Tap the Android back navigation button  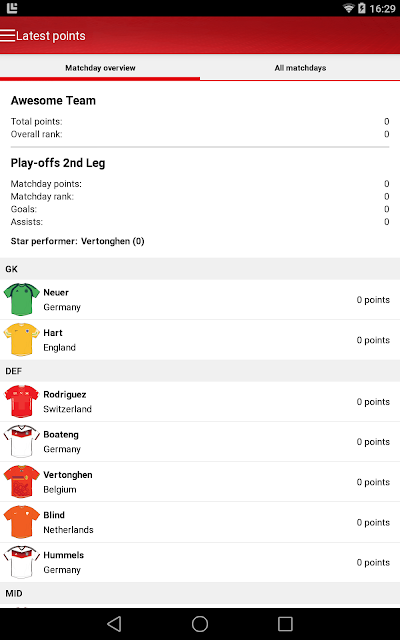point(114,624)
